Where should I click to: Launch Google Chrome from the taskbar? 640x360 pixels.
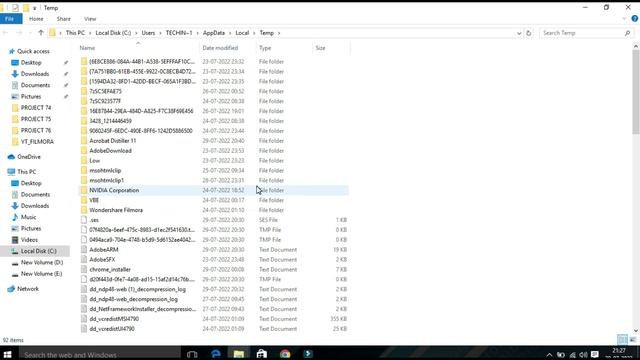click(x=285, y=354)
